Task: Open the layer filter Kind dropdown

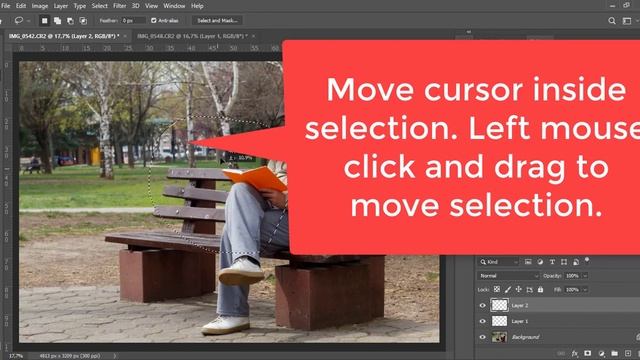Action: coord(499,262)
